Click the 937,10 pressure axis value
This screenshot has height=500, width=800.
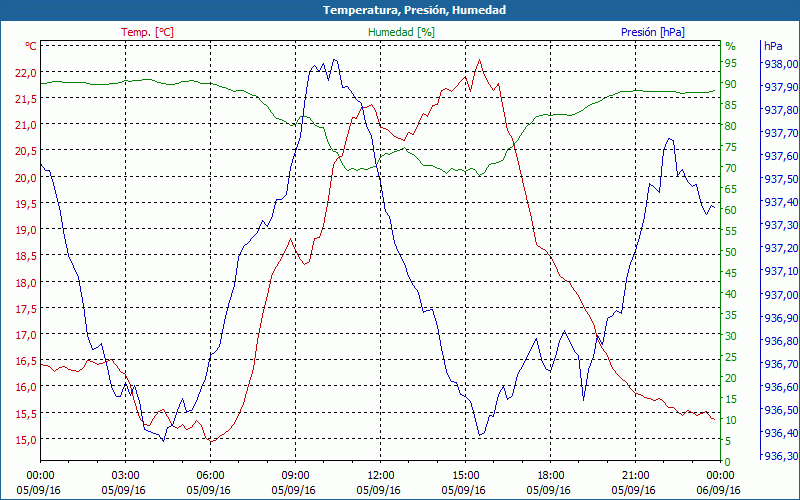pos(780,271)
